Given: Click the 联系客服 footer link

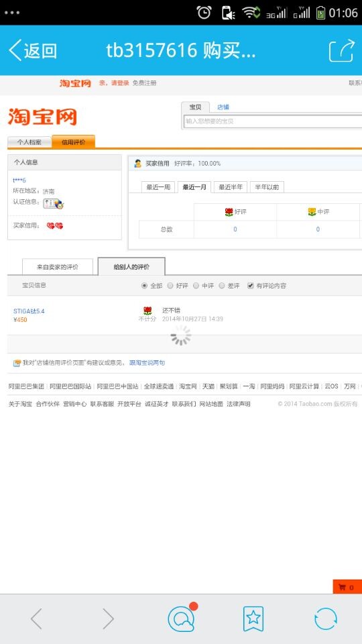Looking at the screenshot, I should [102, 404].
